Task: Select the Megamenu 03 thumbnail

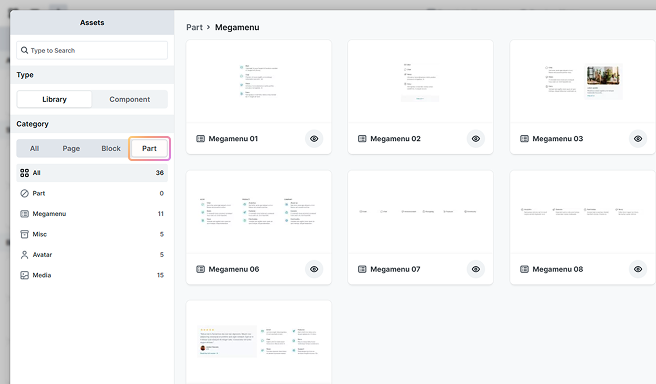Action: pyautogui.click(x=583, y=82)
